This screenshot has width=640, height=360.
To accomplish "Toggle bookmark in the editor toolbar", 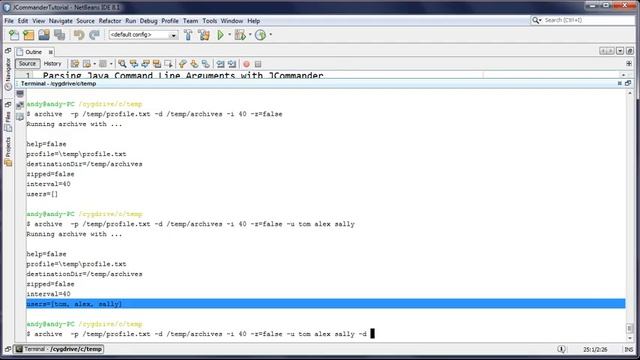I will 205,64.
